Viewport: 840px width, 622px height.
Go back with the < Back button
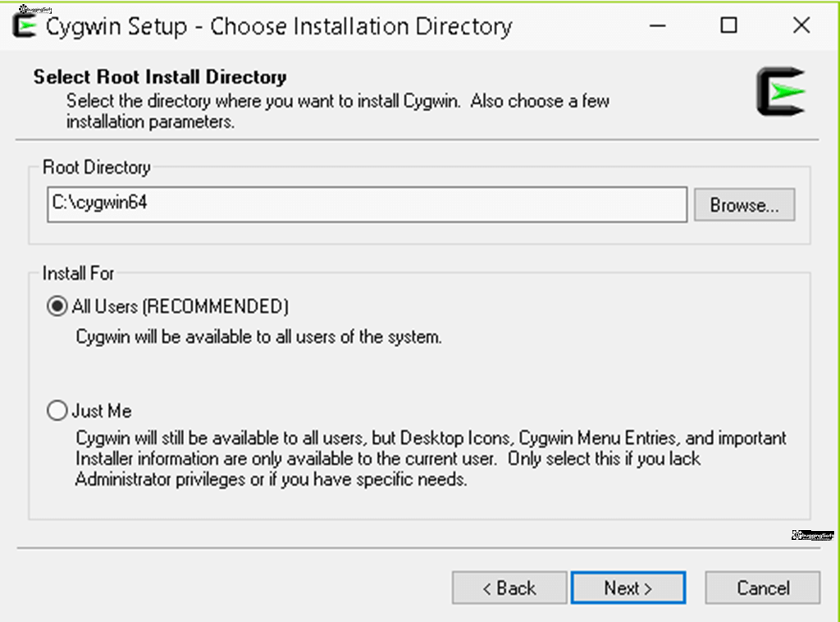pos(509,588)
